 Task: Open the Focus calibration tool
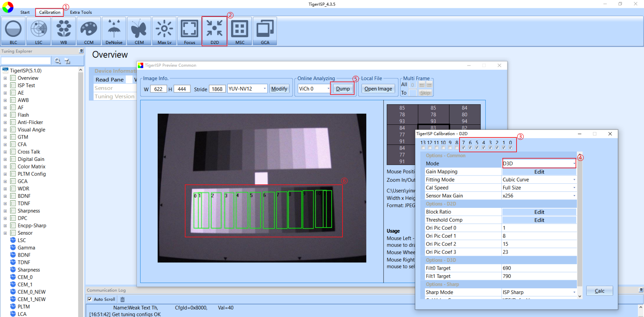190,31
